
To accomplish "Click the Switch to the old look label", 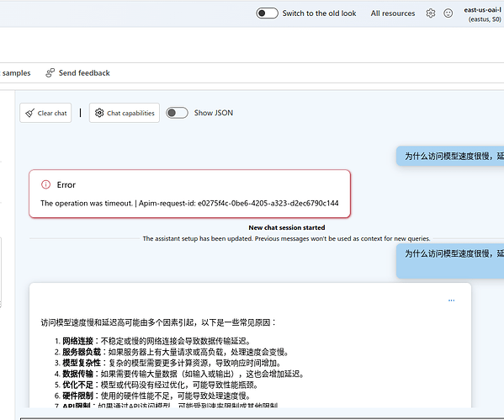I will [319, 13].
